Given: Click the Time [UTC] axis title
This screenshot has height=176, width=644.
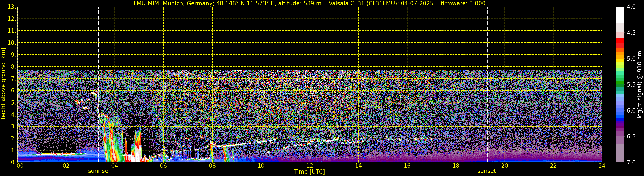Looking at the screenshot, I should (x=309, y=172).
